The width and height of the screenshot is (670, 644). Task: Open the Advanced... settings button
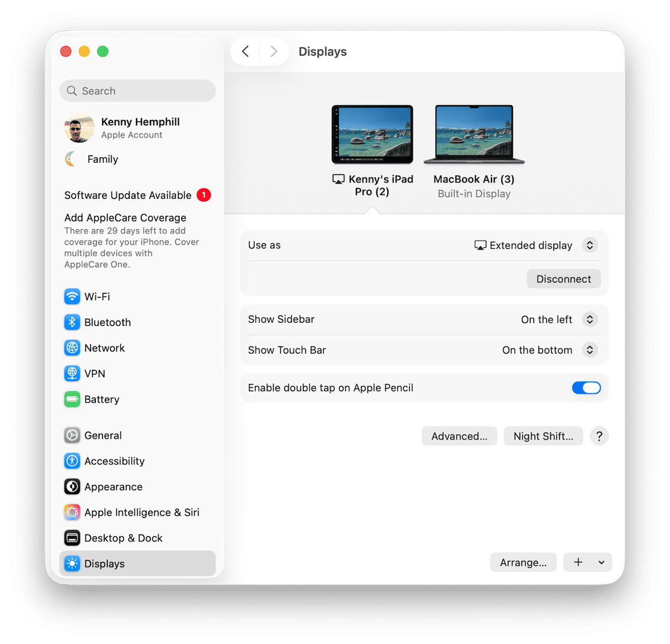tap(460, 436)
